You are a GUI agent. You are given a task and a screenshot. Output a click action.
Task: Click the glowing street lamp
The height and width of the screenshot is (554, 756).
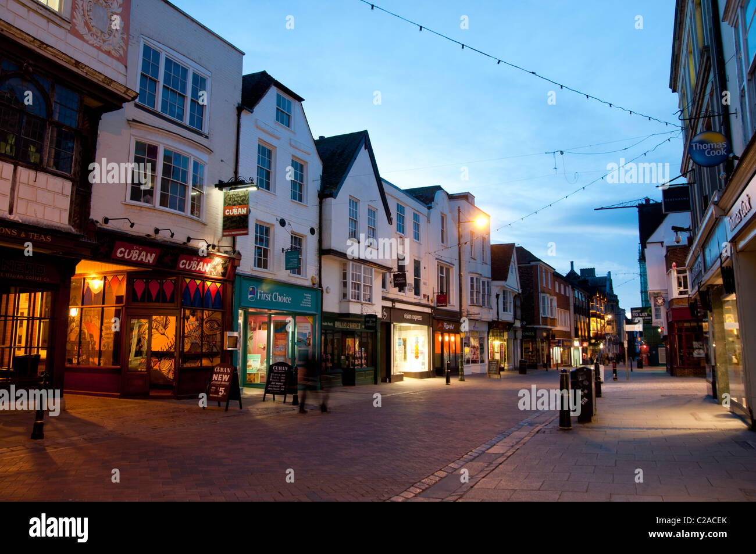point(480,221)
